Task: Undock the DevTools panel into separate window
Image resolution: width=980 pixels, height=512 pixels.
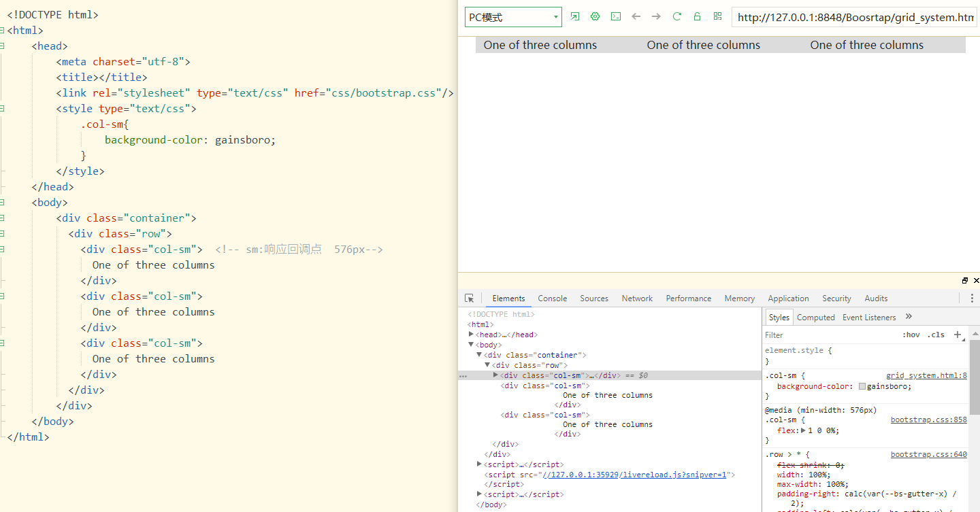Action: pos(965,280)
